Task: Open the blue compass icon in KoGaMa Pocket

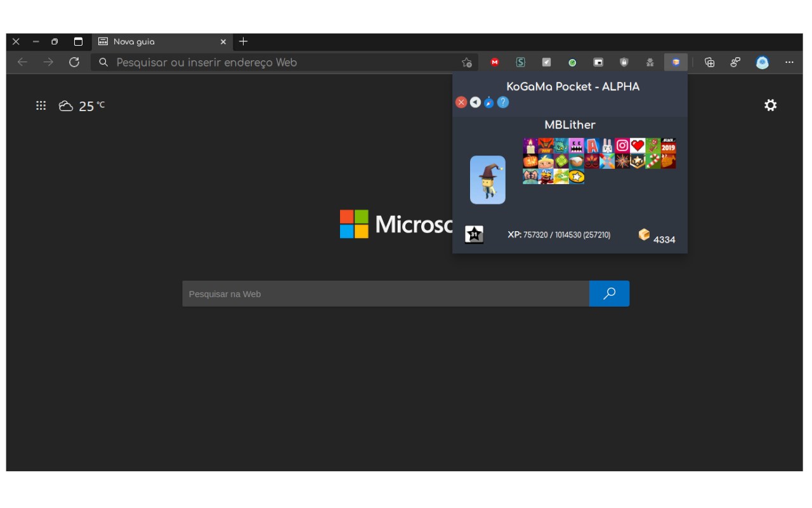Action: tap(489, 102)
